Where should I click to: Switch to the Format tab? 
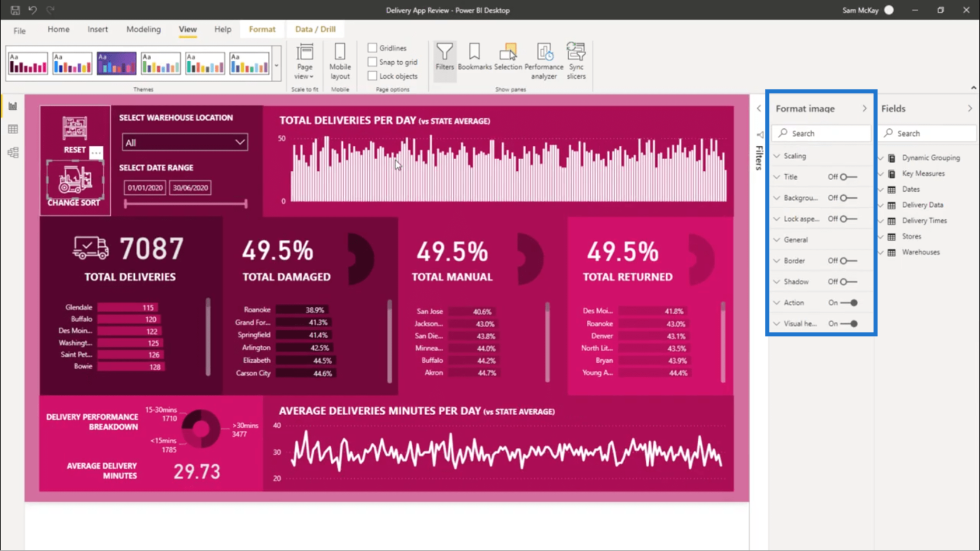tap(262, 29)
